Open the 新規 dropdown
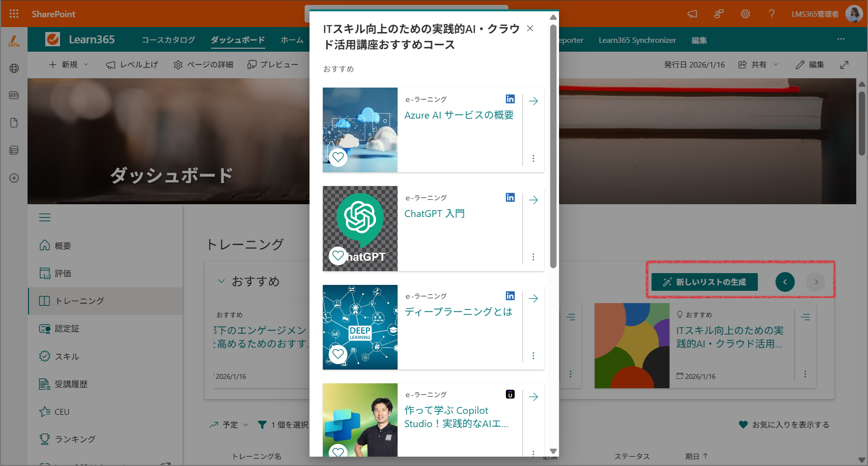The height and width of the screenshot is (466, 868). coord(69,64)
